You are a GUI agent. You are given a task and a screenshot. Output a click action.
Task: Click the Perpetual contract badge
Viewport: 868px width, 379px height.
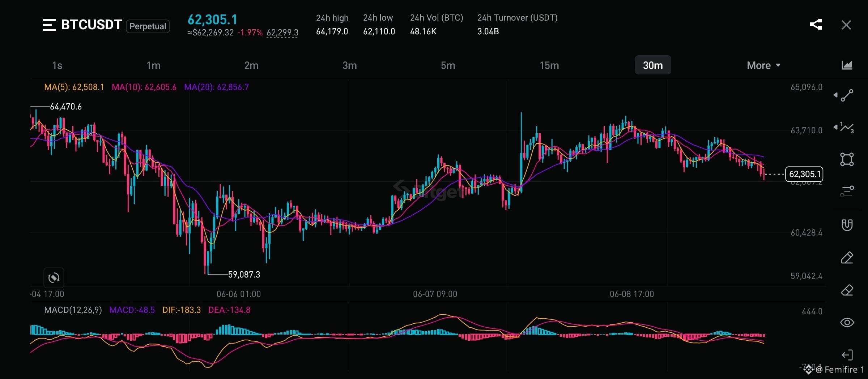(148, 26)
